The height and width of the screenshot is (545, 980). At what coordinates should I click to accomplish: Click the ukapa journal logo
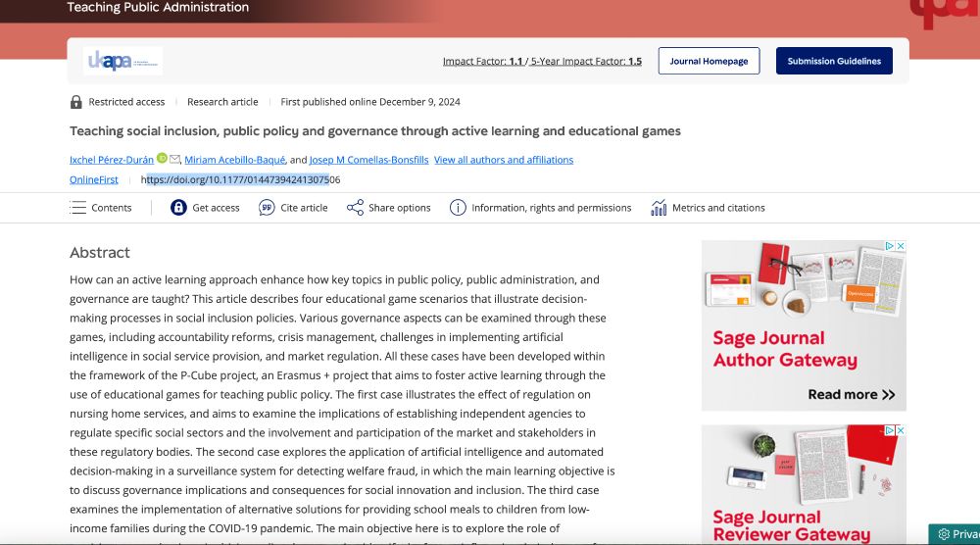point(122,61)
